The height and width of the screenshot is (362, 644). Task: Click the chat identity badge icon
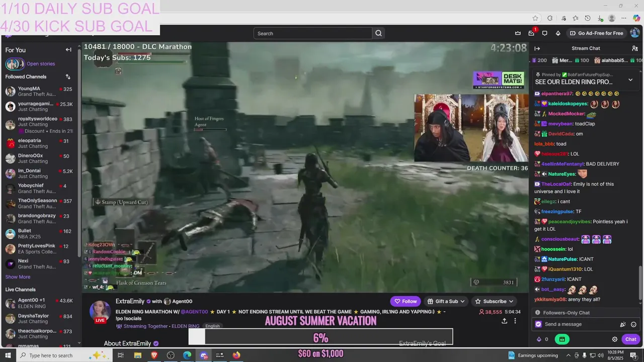pyautogui.click(x=538, y=324)
